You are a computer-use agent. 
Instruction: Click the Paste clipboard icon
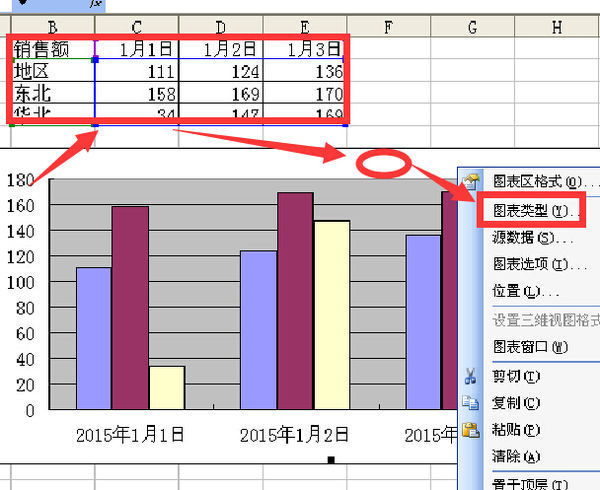pyautogui.click(x=471, y=430)
